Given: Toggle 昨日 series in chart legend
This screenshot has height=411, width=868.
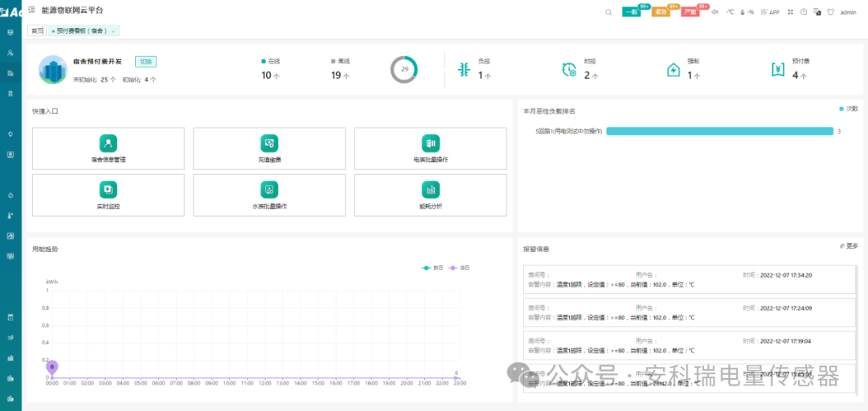Looking at the screenshot, I should 432,267.
